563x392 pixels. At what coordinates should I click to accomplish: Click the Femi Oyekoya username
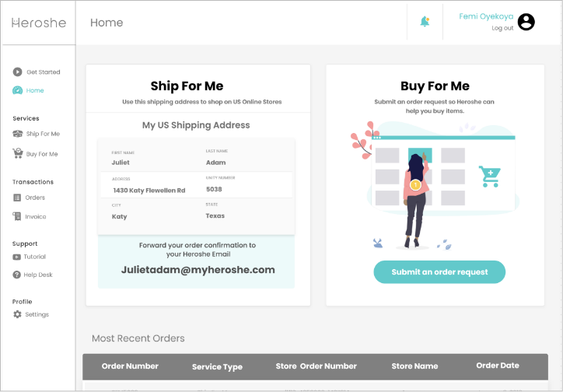click(486, 16)
